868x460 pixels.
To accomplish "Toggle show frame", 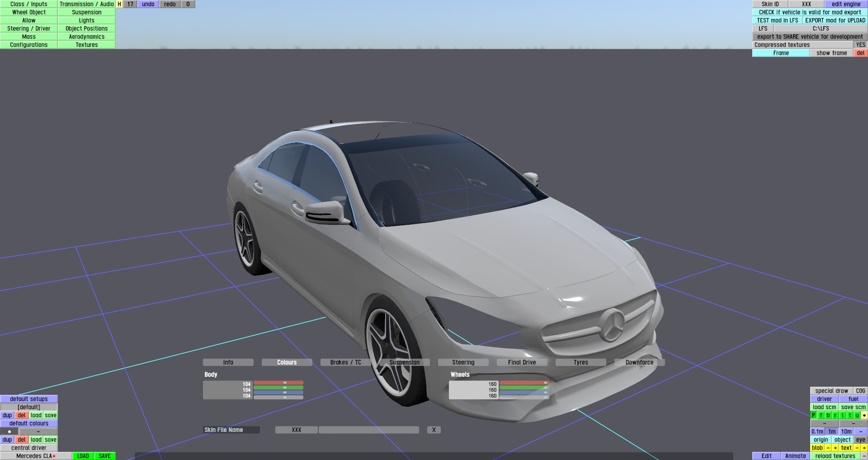I will click(832, 53).
